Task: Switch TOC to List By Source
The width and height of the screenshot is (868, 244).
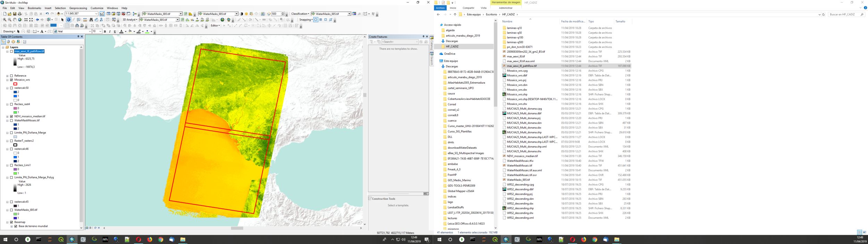Action: click(8, 42)
